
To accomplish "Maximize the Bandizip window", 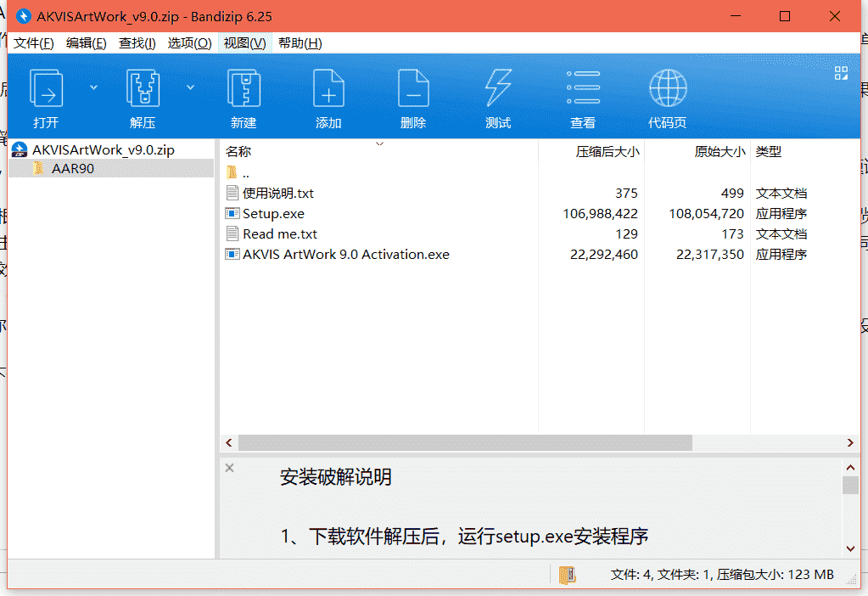I will click(784, 16).
